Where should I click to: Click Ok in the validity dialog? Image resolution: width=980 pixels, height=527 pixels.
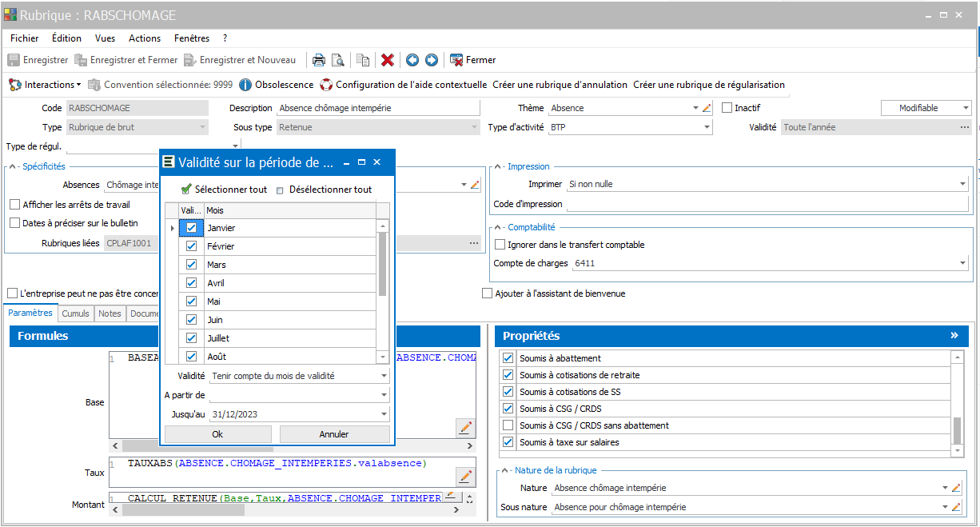[217, 434]
